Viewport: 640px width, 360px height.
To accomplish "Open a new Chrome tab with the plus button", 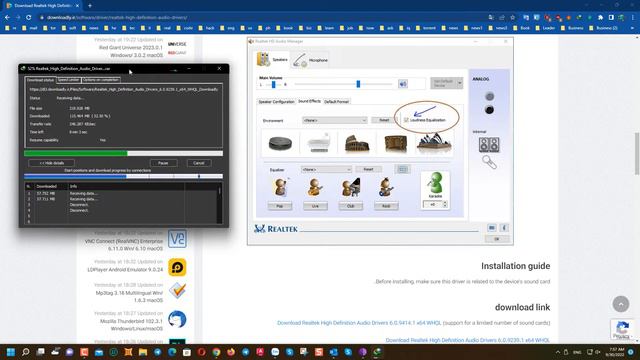I will click(90, 6).
